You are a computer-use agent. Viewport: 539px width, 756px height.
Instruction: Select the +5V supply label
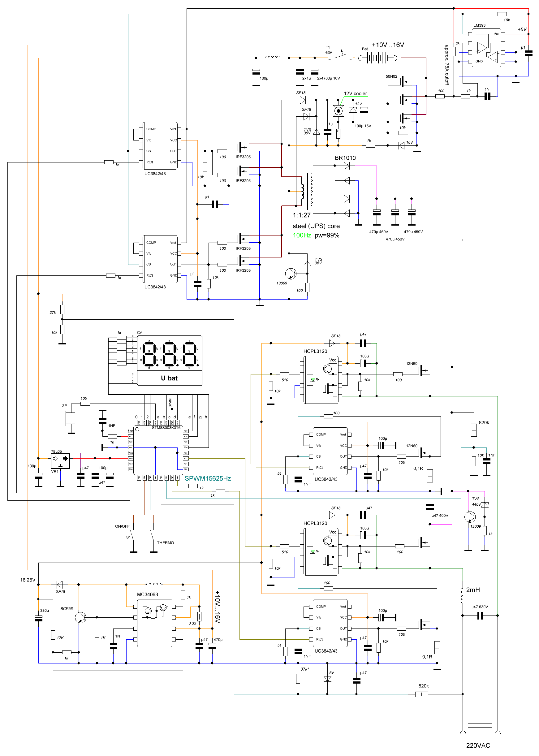coord(522,29)
